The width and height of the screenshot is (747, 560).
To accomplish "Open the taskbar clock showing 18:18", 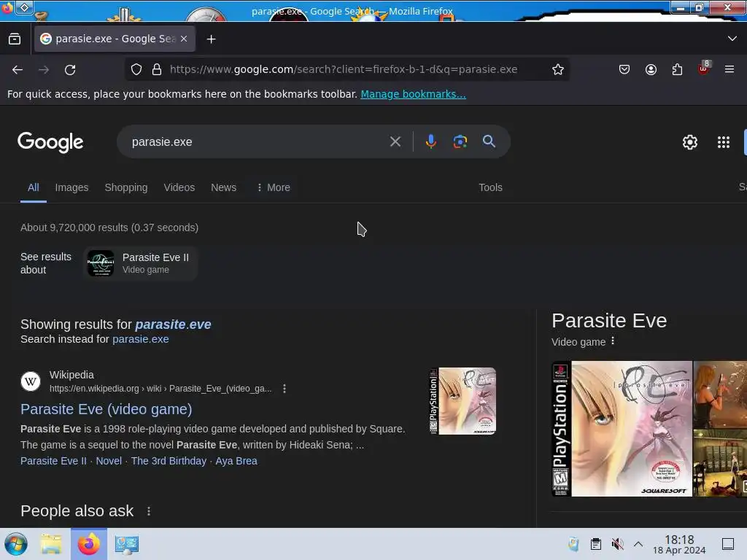I will [679, 544].
